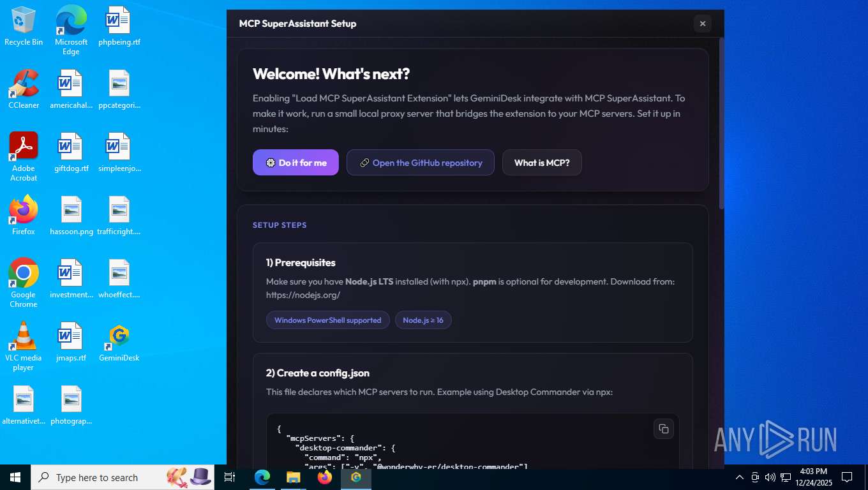The image size is (868, 490).
Task: Select the photograp... image file icon
Action: point(71,405)
